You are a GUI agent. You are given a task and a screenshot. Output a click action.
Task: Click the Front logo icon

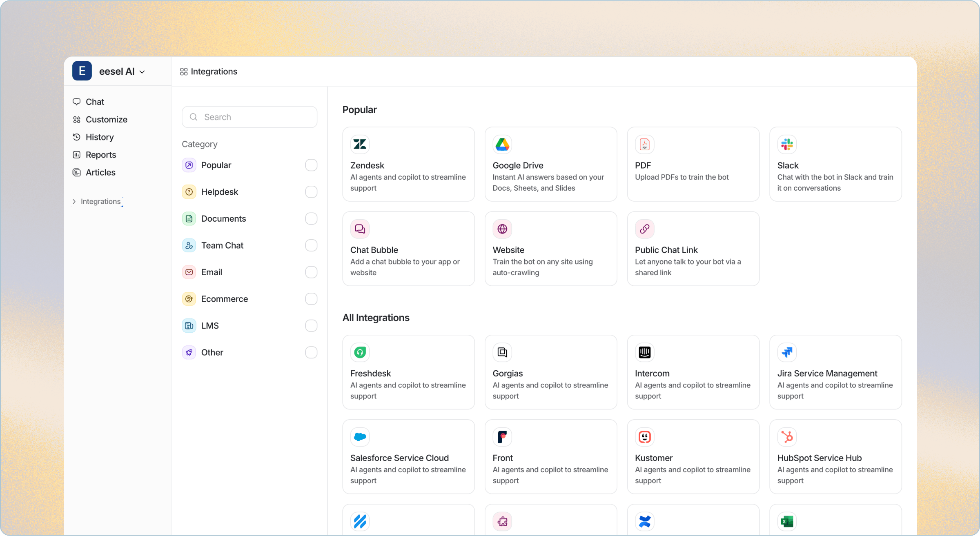tap(502, 437)
